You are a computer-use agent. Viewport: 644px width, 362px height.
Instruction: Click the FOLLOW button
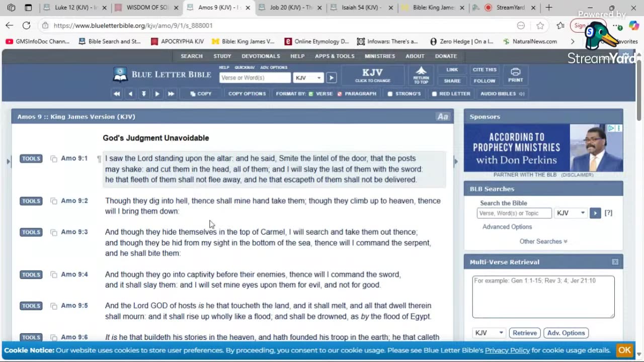pyautogui.click(x=485, y=81)
